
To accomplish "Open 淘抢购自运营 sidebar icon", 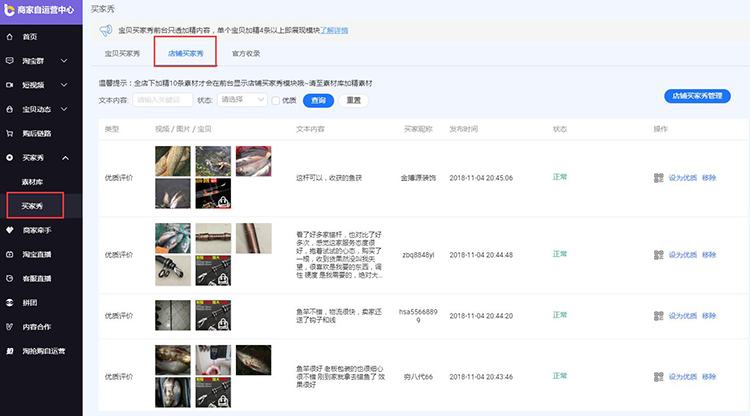I will [x=10, y=351].
